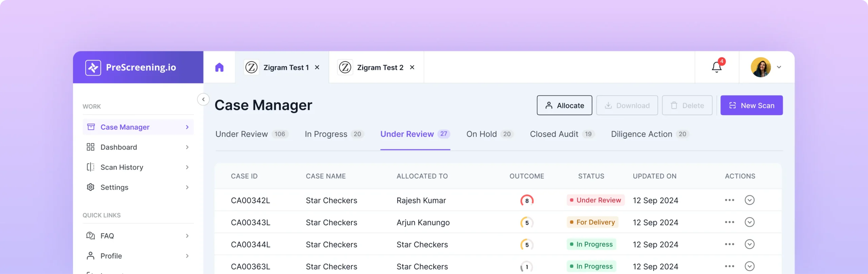Click the Allocate button
The width and height of the screenshot is (868, 274).
[564, 105]
